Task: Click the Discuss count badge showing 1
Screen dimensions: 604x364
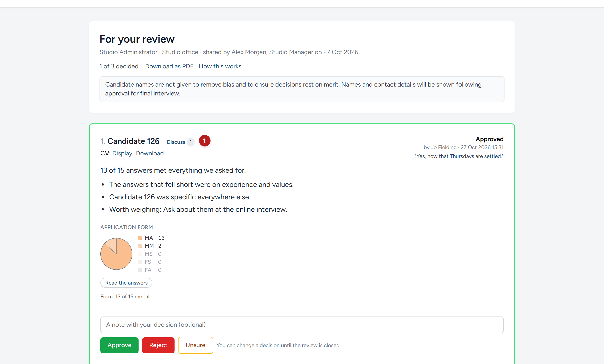Action: [x=191, y=142]
